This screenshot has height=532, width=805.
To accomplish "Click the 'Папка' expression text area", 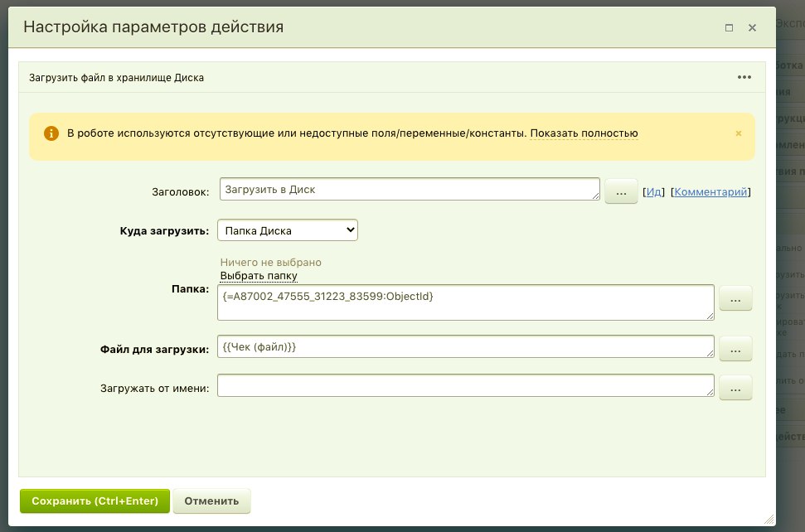I will click(x=465, y=302).
